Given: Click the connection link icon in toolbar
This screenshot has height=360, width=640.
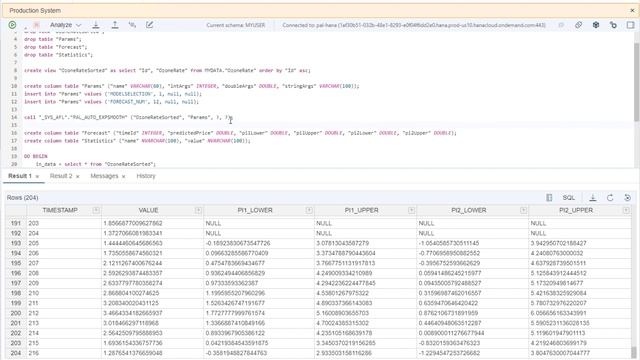Looking at the screenshot, I should pos(578,25).
